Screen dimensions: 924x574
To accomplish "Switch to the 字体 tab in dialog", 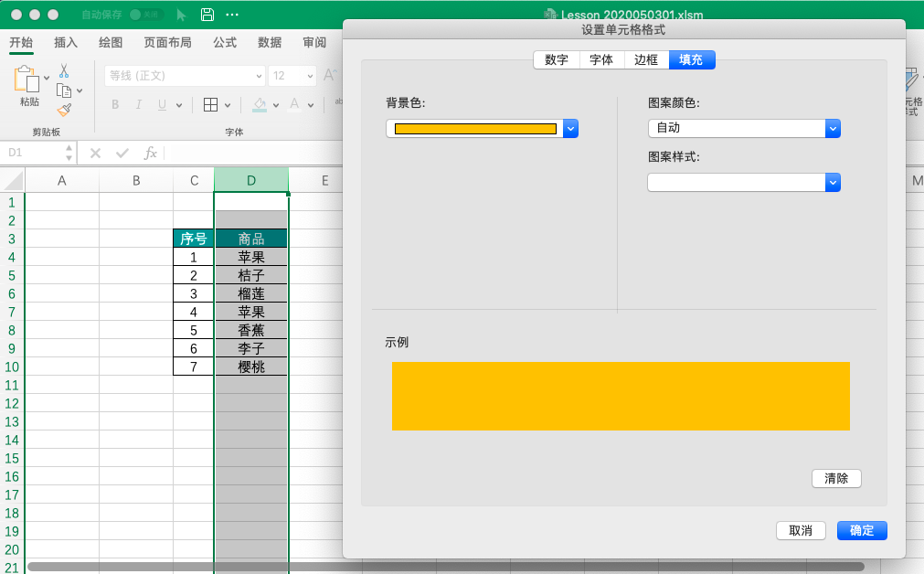I will 601,59.
